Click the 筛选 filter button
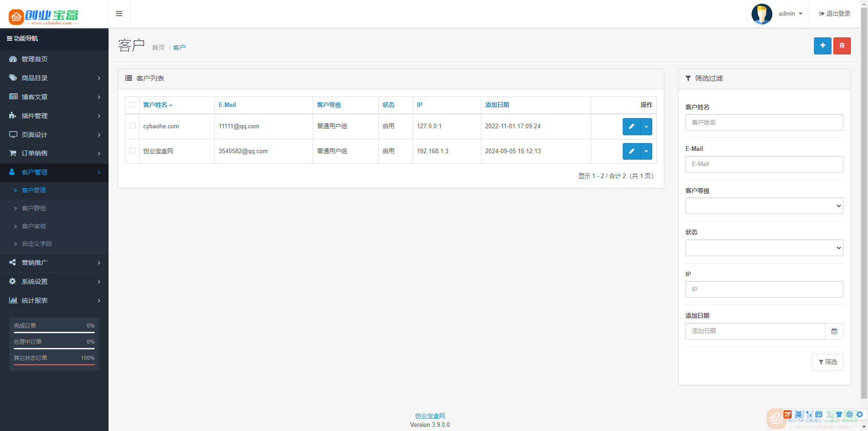Screen dimensions: 868x431 827,362
